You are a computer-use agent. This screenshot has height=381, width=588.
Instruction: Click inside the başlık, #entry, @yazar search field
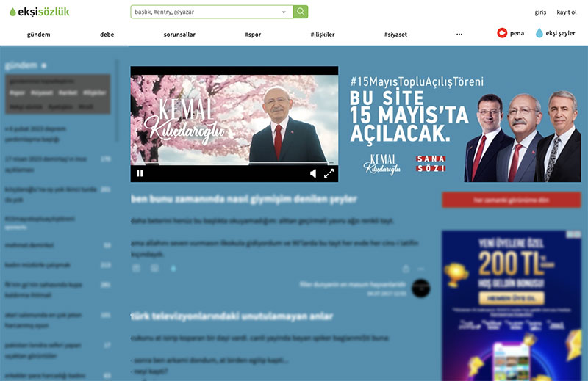coord(206,12)
